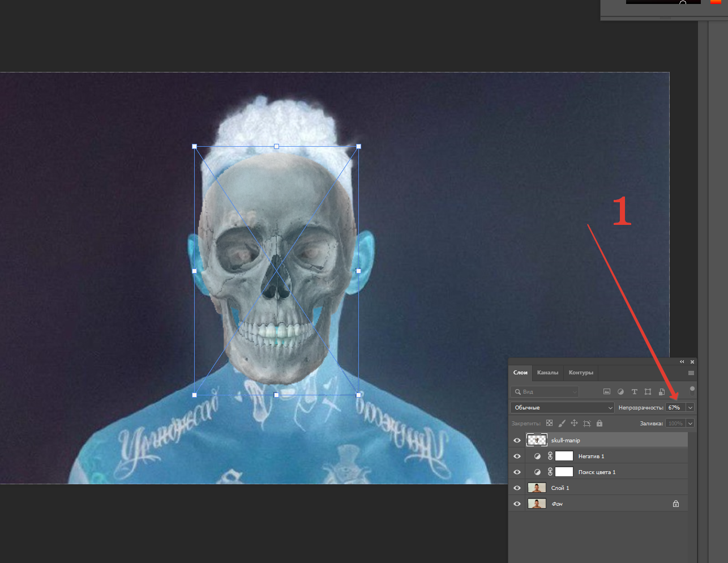
Task: Click the Негатив 1 layer name
Action: [x=591, y=457]
